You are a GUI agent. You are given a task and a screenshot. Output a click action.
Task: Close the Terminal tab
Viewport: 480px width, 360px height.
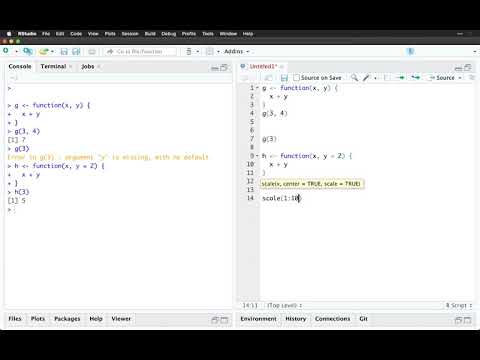(x=71, y=67)
